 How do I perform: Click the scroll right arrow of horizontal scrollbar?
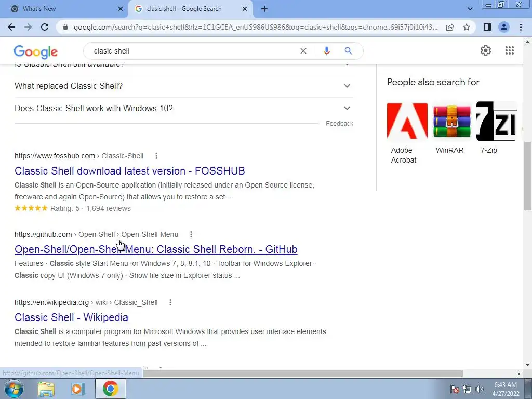point(519,374)
